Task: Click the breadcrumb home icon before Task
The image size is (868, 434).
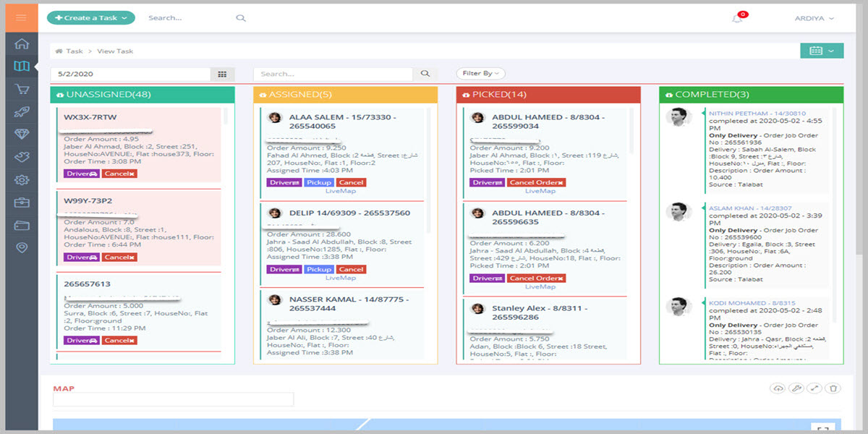Action: pyautogui.click(x=58, y=51)
